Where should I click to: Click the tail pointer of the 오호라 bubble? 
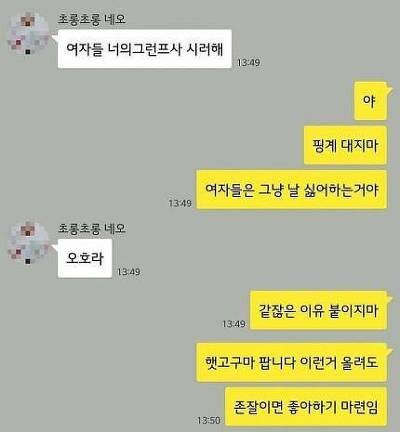pyautogui.click(x=55, y=248)
